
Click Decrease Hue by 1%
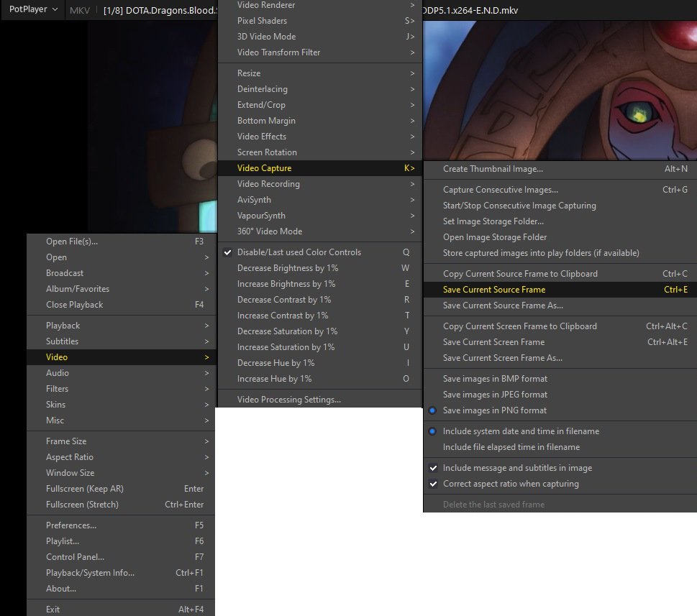coord(319,363)
